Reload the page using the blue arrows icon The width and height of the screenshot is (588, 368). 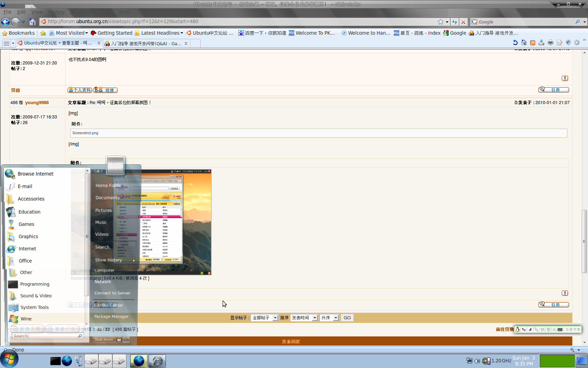pyautogui.click(x=455, y=22)
